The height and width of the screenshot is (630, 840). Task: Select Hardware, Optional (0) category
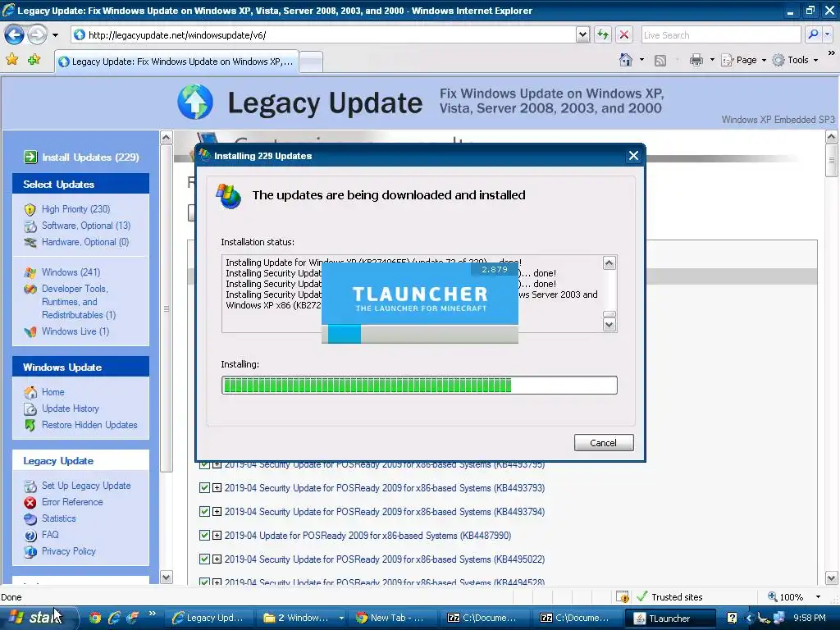[x=85, y=242]
